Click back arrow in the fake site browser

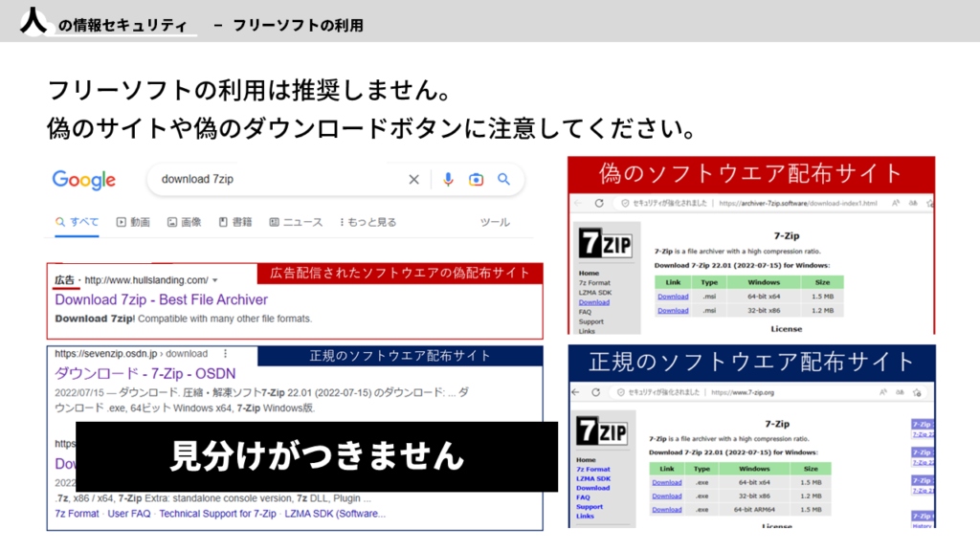pyautogui.click(x=577, y=203)
